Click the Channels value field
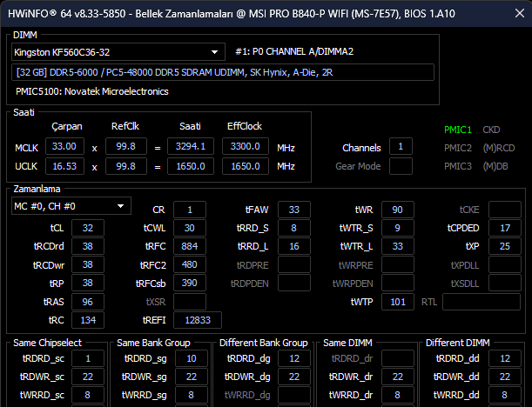532x407 pixels. pyautogui.click(x=401, y=146)
